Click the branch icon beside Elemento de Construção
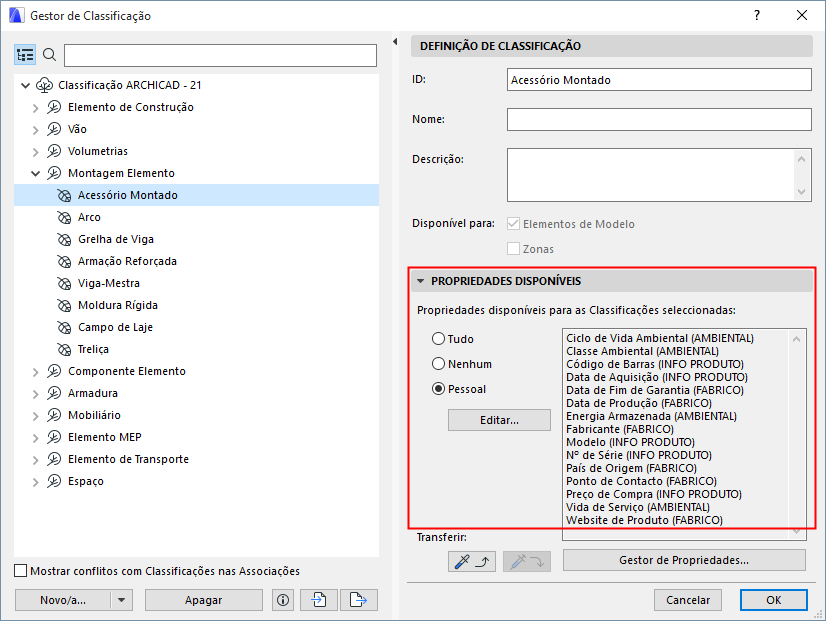Viewport: 826px width, 621px height. click(54, 107)
